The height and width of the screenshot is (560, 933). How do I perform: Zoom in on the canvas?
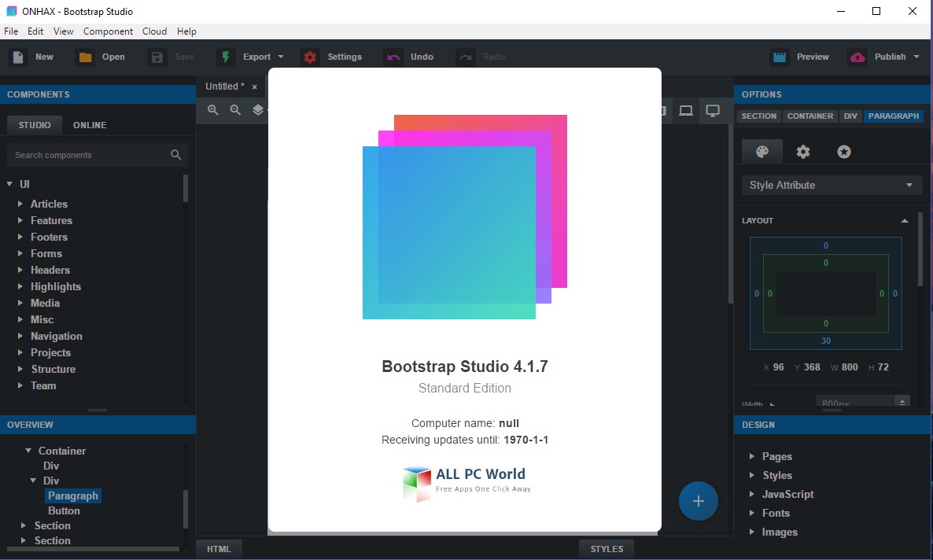point(213,110)
